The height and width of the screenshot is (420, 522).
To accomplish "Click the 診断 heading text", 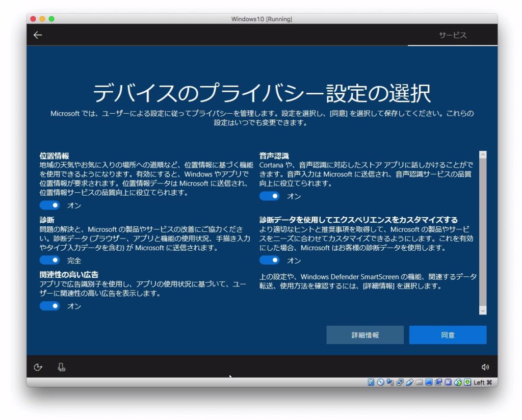I will (x=46, y=220).
